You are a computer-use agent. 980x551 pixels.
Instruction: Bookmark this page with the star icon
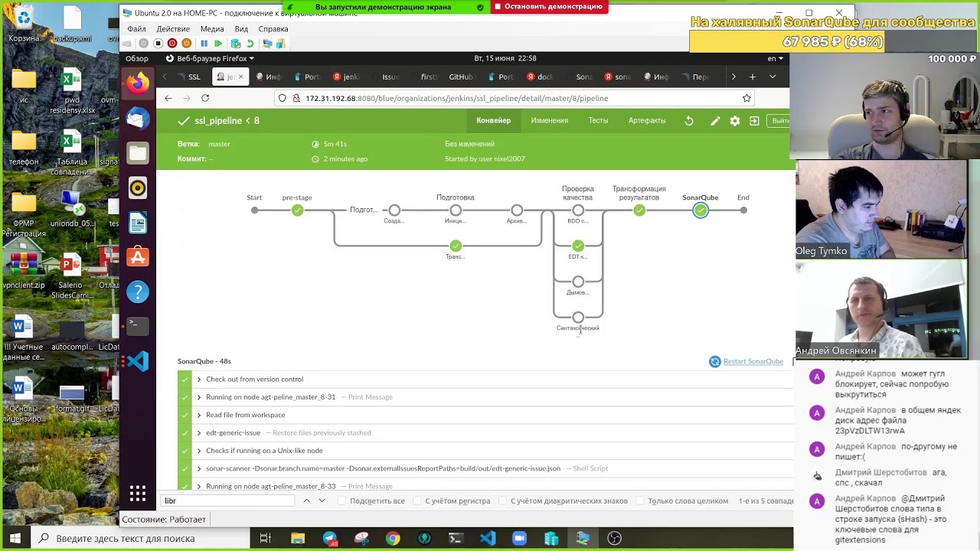(x=746, y=98)
